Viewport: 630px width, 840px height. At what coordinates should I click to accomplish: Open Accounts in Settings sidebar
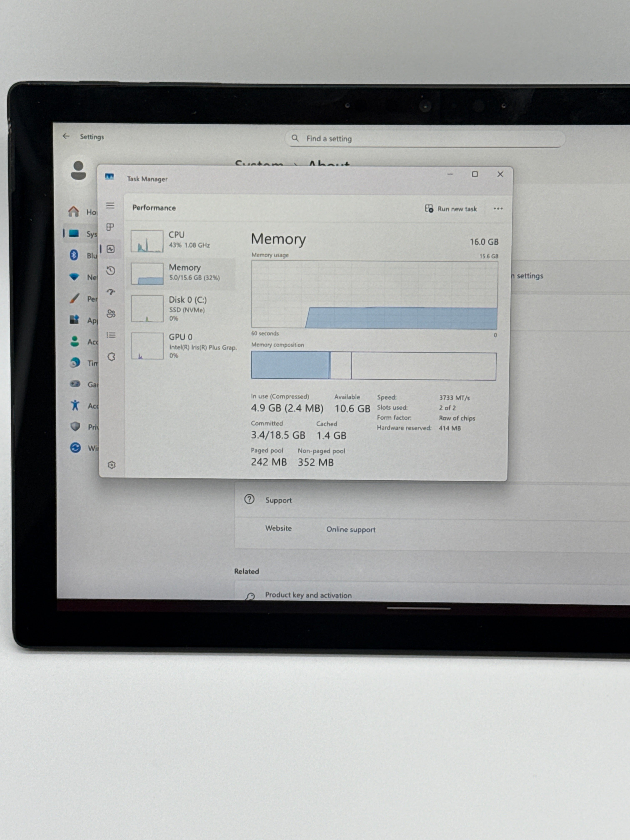[x=84, y=341]
